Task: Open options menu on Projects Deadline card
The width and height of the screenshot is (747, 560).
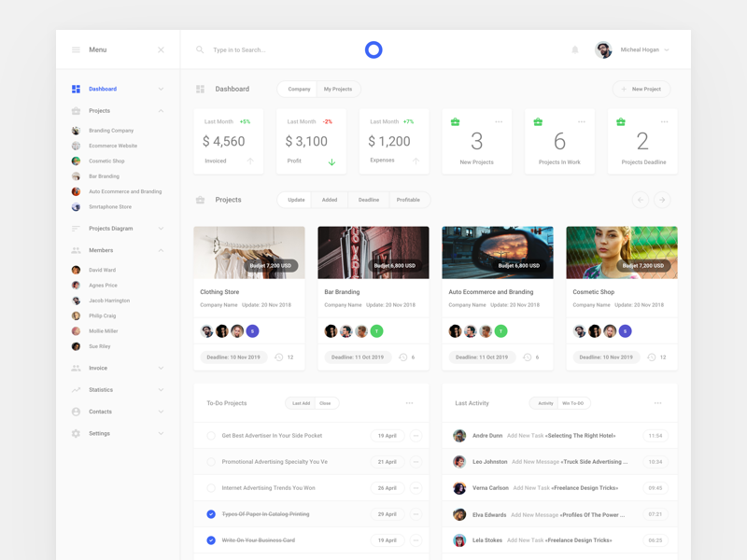Action: click(665, 121)
